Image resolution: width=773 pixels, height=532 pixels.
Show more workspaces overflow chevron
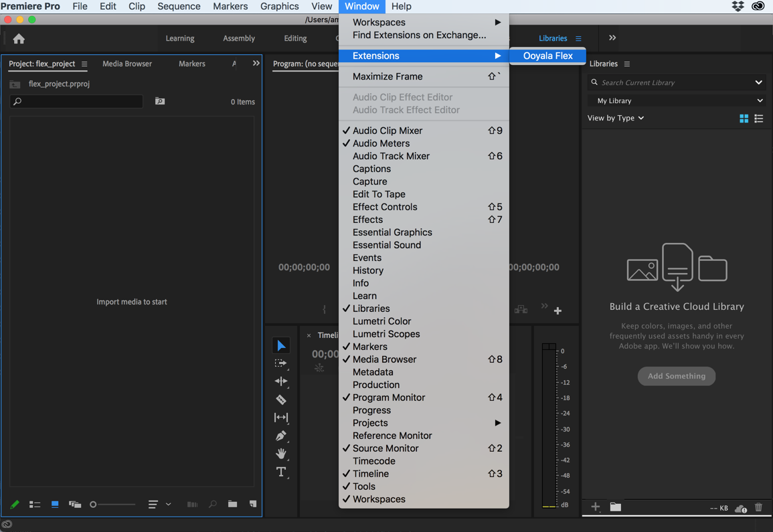tap(612, 38)
